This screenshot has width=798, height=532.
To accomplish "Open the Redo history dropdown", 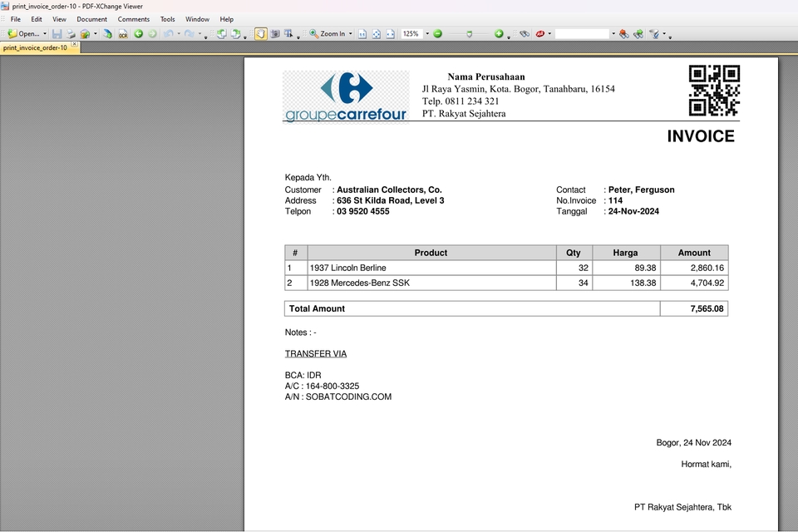I will pos(199,33).
